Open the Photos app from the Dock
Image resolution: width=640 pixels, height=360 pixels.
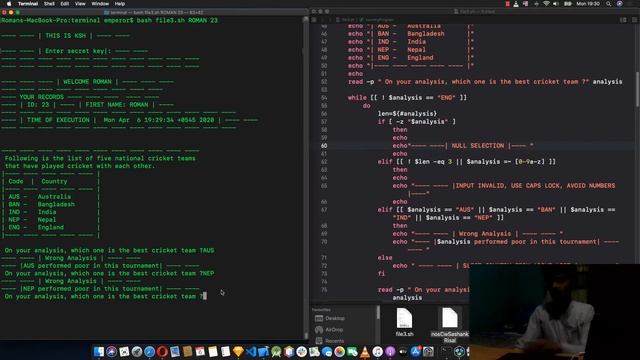(340, 351)
